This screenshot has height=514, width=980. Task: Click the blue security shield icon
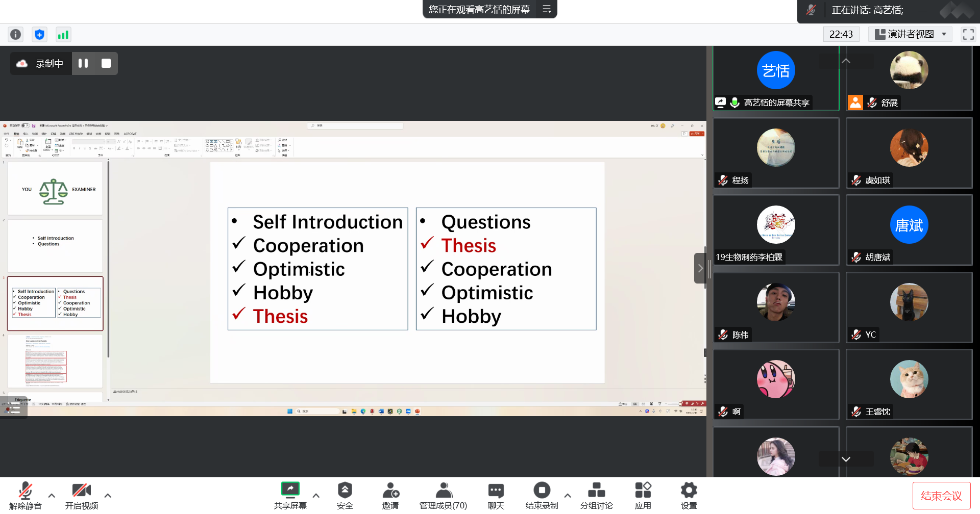click(x=39, y=35)
